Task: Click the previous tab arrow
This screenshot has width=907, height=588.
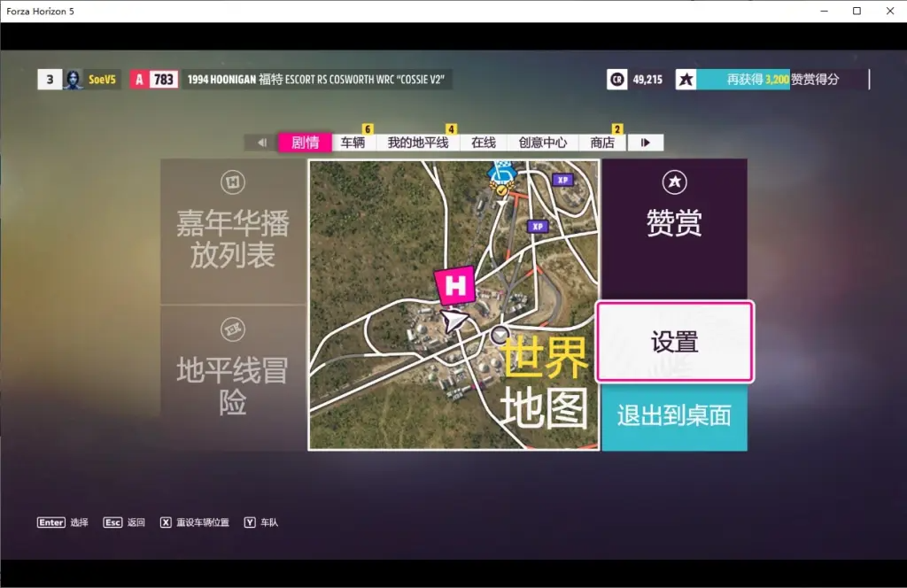Action: click(261, 143)
